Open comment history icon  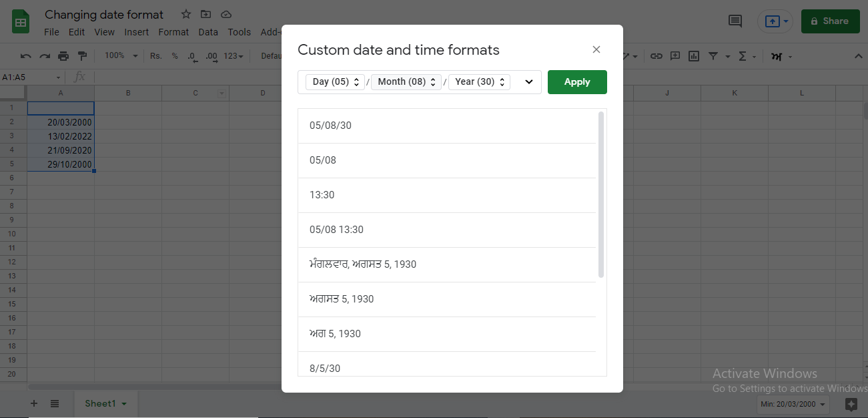pos(735,21)
